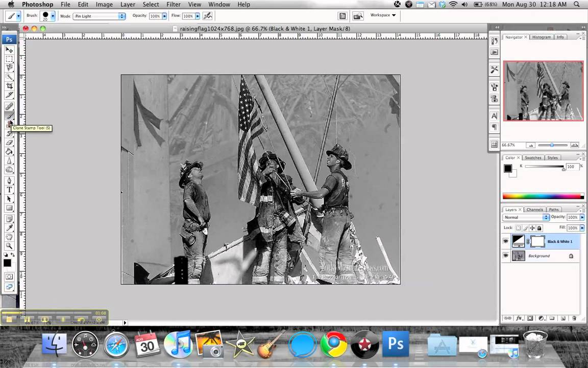The image size is (588, 368).
Task: Open the Opacity slider arrow in options bar
Action: pos(164,16)
